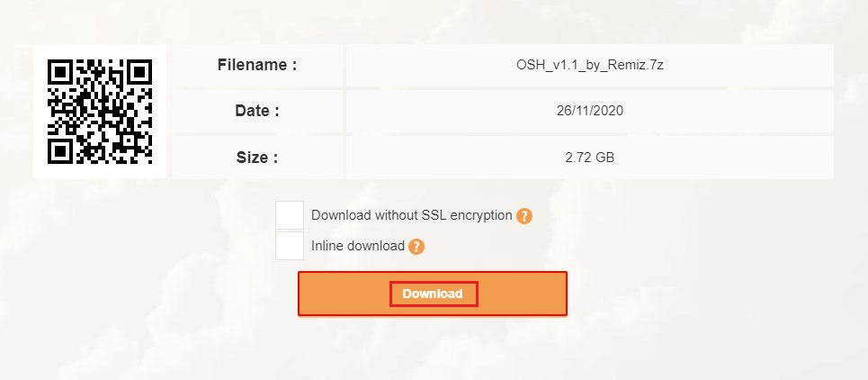Viewport: 868px width, 380px height.
Task: Click the white 'Download' text on the button
Action: 433,294
